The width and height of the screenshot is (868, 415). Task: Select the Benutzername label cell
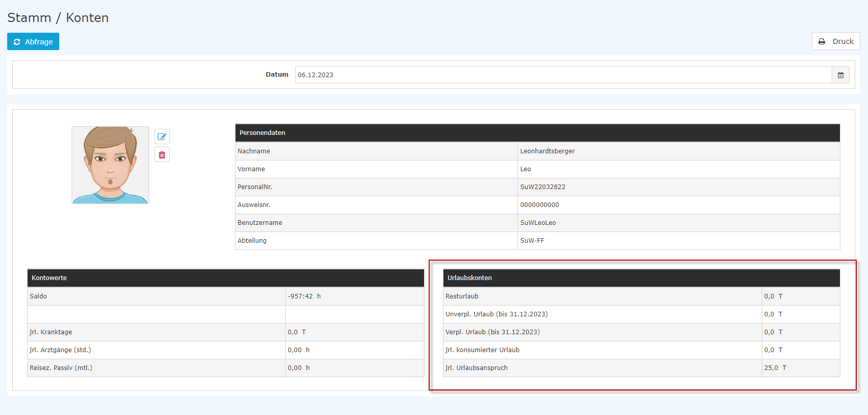point(377,223)
